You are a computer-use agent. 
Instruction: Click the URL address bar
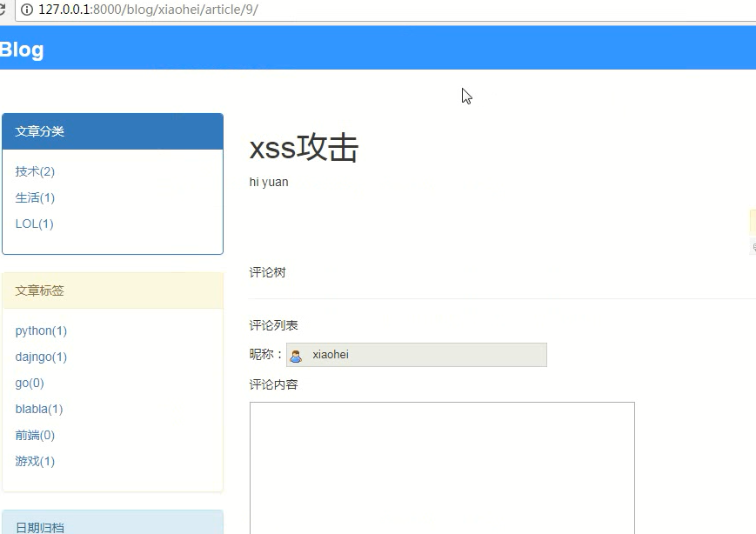[385, 10]
